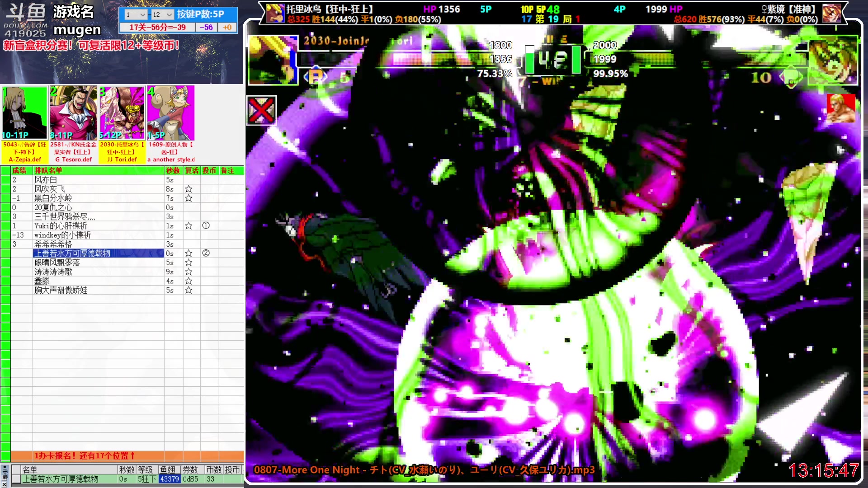The width and height of the screenshot is (868, 488).
Task: Click the 17关-56分=-39 score button
Action: [x=157, y=27]
